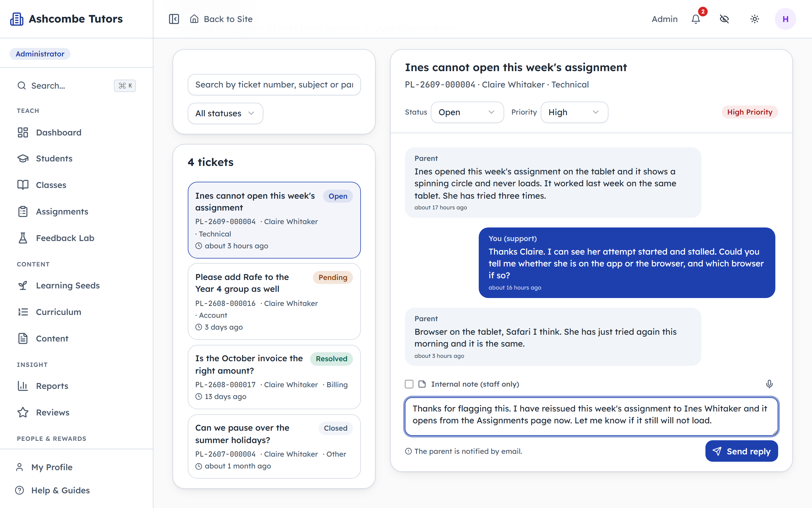Click the Reports bar chart icon

tap(23, 386)
